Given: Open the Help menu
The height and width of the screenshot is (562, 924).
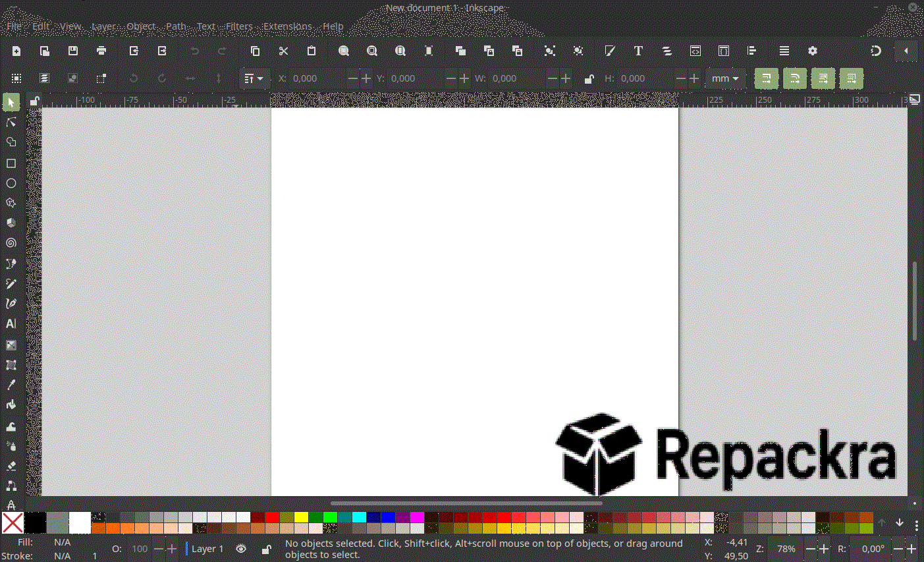Looking at the screenshot, I should (333, 26).
